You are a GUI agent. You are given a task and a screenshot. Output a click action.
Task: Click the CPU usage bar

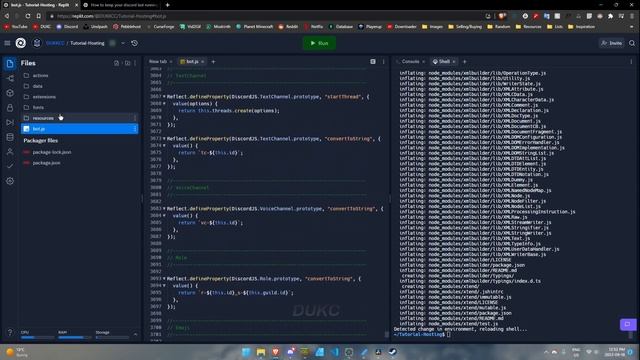click(x=37, y=338)
